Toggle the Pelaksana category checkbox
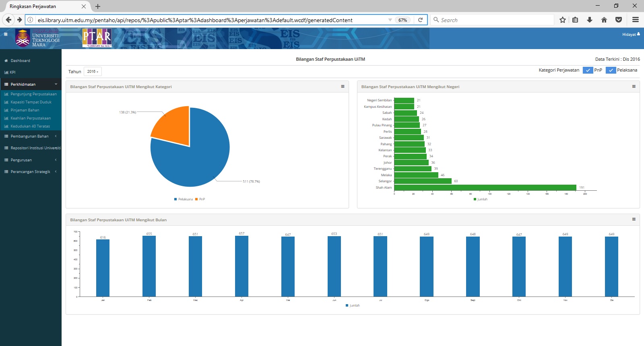The image size is (644, 346). coord(611,70)
